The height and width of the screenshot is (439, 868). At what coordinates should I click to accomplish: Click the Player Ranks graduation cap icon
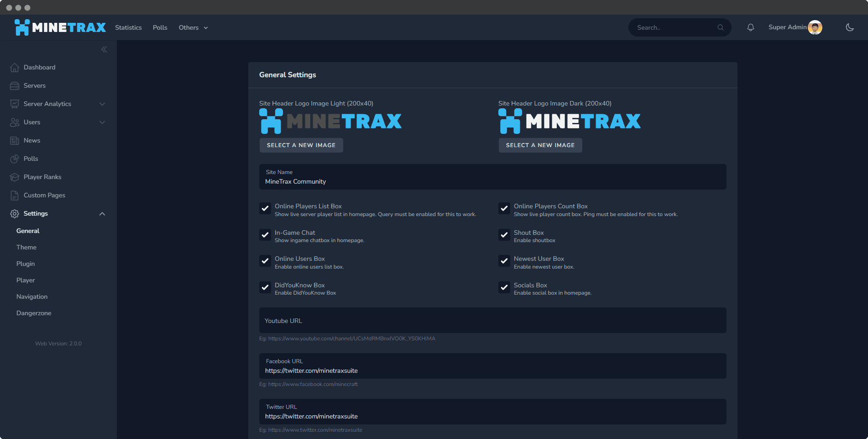point(15,177)
